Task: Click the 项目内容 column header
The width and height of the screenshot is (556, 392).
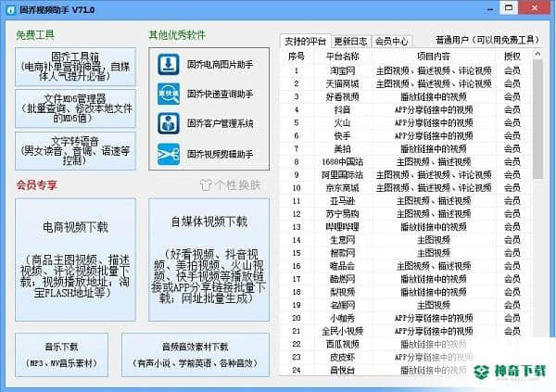Action: 434,57
